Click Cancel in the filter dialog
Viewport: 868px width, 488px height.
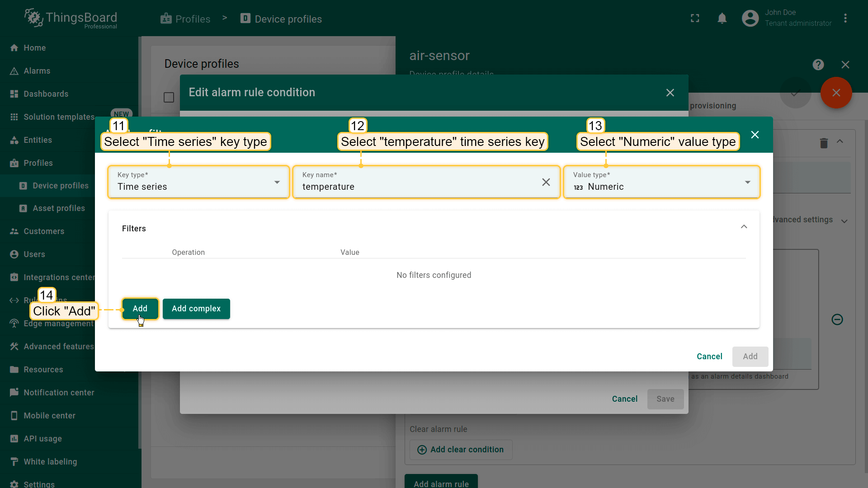(709, 357)
